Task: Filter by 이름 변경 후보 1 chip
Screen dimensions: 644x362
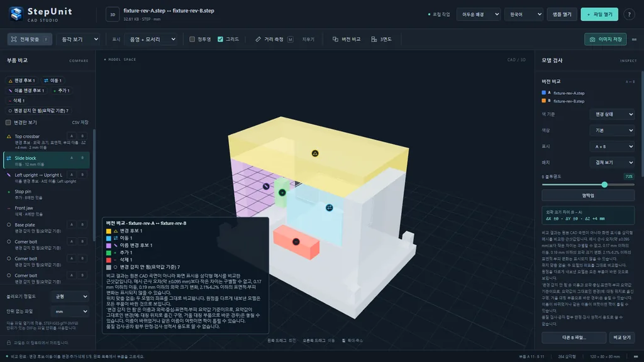Action: (26, 90)
